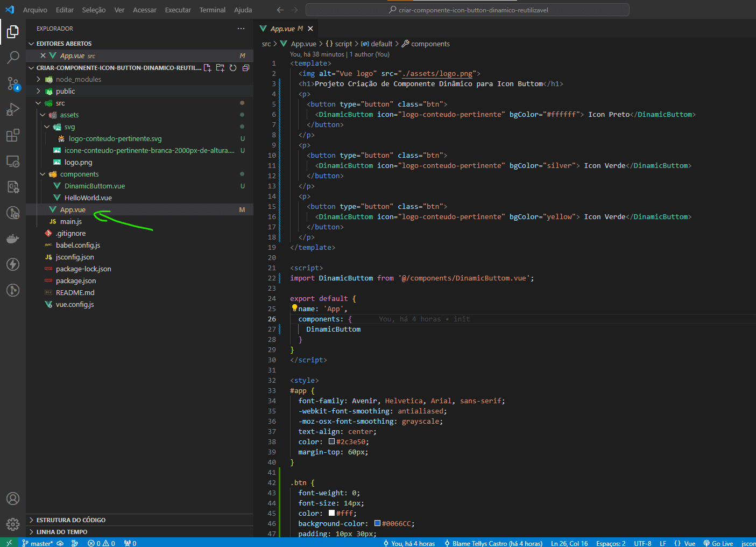This screenshot has width=756, height=547.
Task: Expand the Estrutura do Código section
Action: click(x=70, y=520)
